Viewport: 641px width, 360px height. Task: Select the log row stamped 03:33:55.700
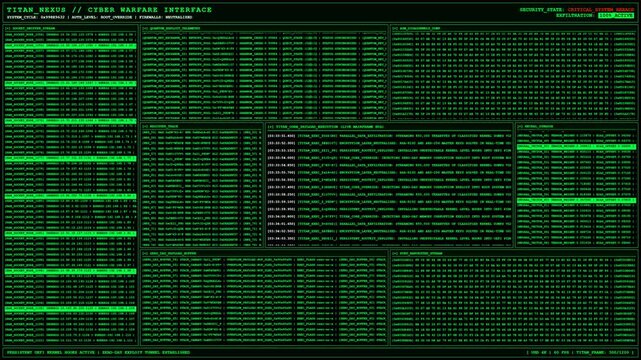(x=389, y=172)
